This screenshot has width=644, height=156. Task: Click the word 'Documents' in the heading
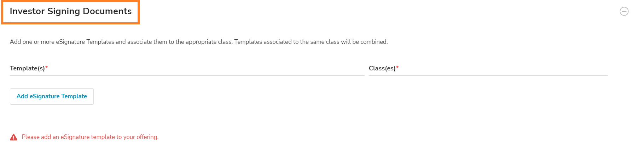107,11
